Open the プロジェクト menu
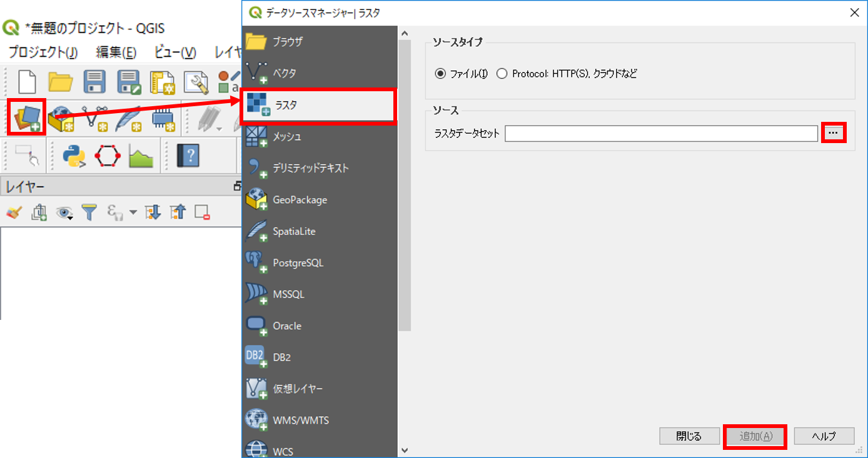The width and height of the screenshot is (868, 458). tap(43, 52)
